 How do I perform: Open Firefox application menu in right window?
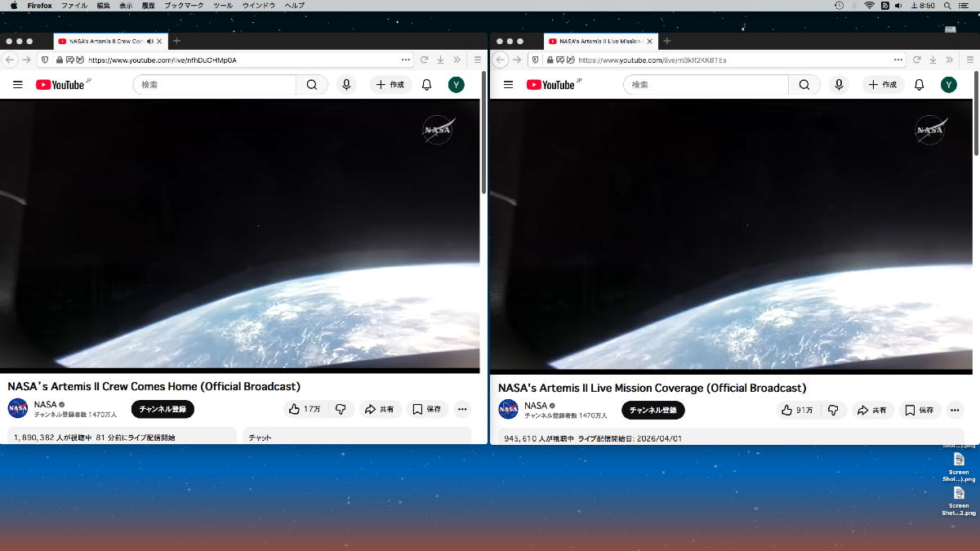tap(969, 60)
